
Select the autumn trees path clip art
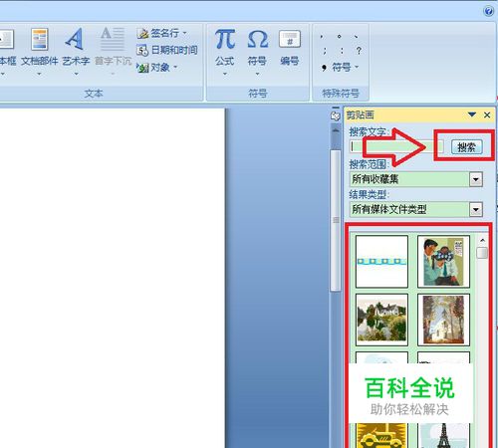[x=443, y=320]
